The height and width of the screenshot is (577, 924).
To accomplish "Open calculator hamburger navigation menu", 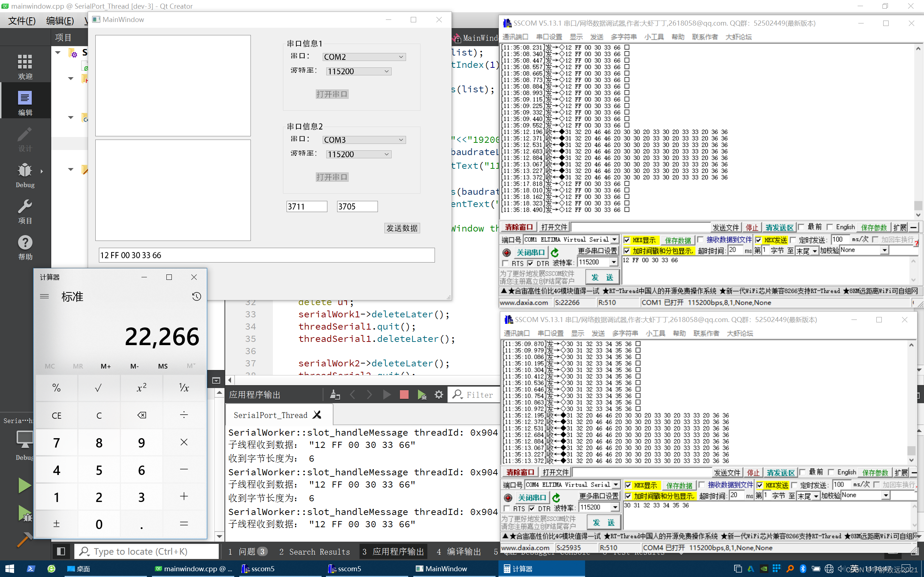I will click(x=45, y=296).
